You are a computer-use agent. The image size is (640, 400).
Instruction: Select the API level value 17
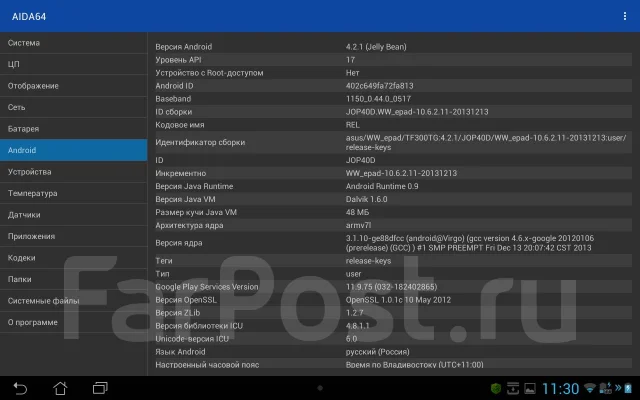[x=350, y=60]
